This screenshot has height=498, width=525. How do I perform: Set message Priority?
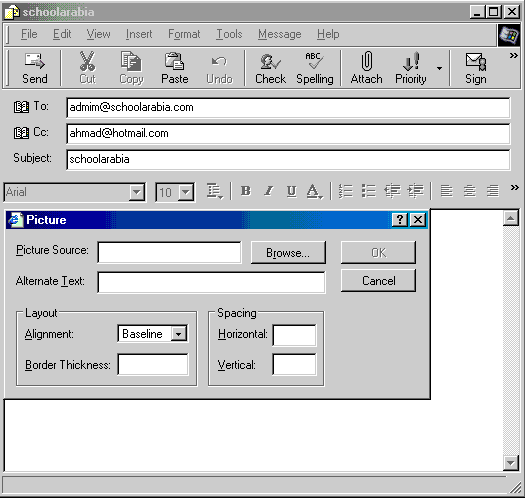tap(411, 69)
